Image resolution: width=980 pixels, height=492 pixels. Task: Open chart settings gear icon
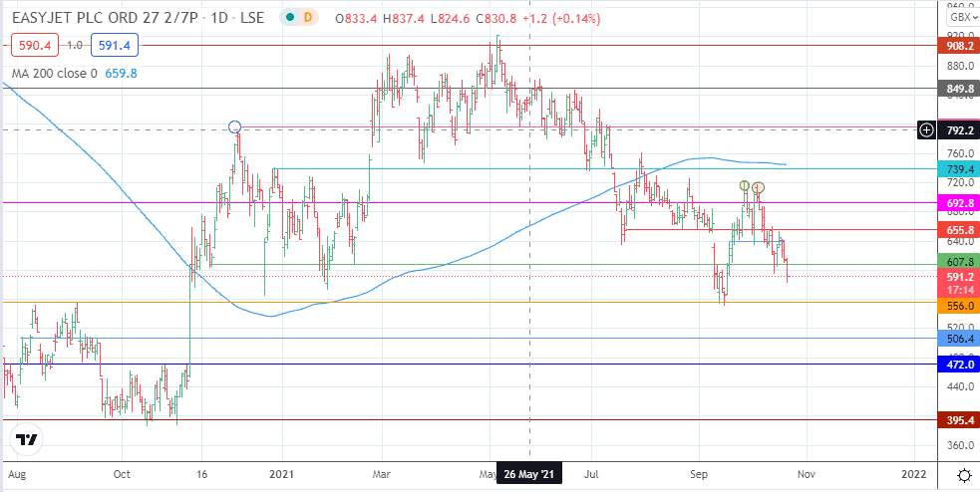(963, 476)
